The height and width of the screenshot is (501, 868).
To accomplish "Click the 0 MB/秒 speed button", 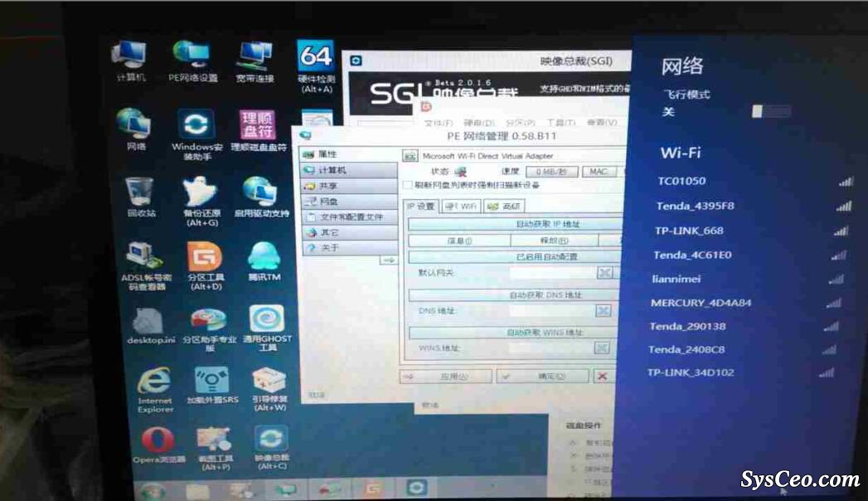I will click(551, 172).
